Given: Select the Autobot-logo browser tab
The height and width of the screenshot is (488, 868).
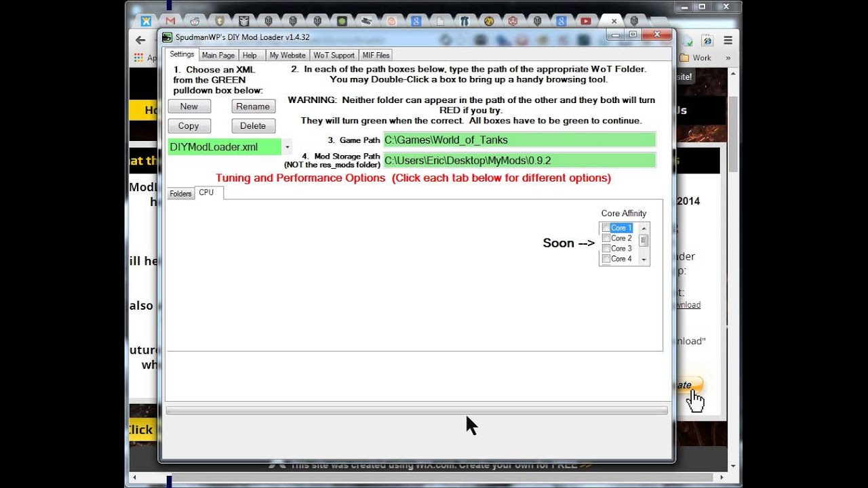Looking at the screenshot, I should pos(243,21).
